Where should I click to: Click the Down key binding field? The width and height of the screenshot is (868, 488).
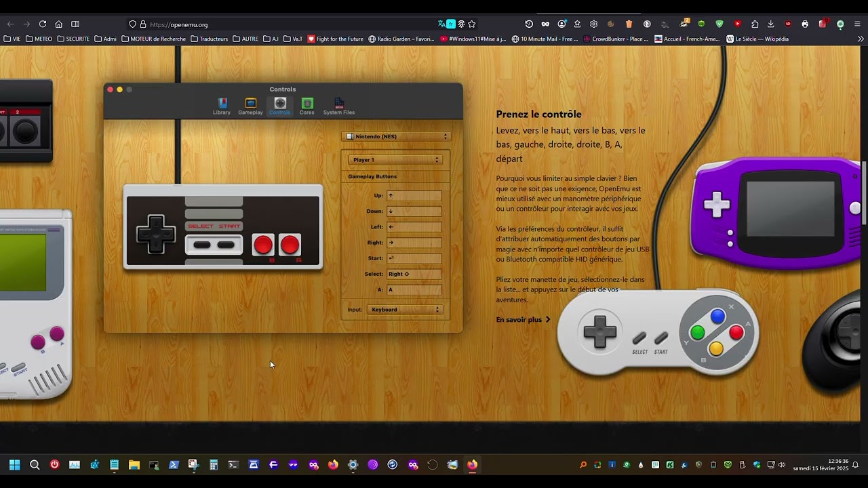(x=414, y=211)
